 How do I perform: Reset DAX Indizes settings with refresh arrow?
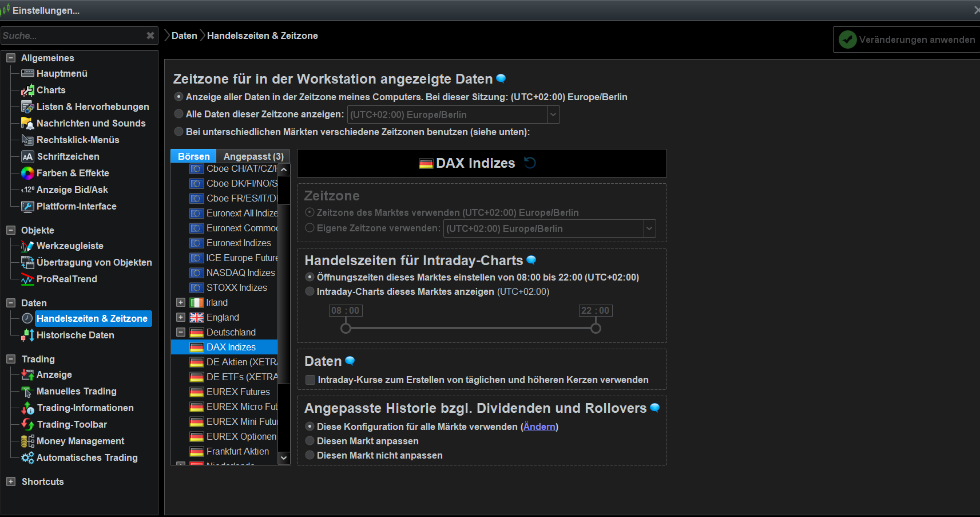530,163
